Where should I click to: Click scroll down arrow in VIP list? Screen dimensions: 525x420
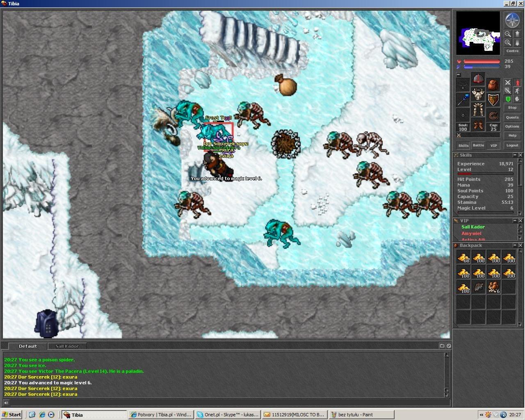[x=520, y=238]
